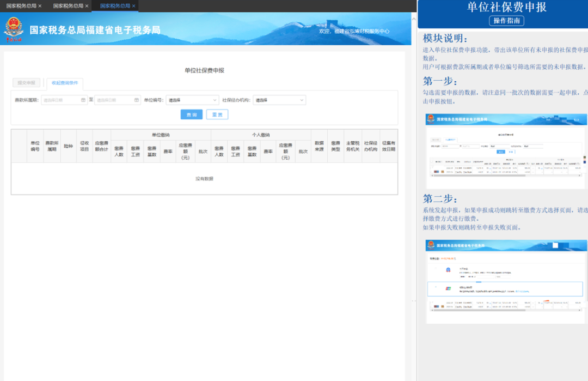Click 缴费人数 header under 个人缴纳
Image resolution: width=588 pixels, height=381 pixels.
point(219,152)
